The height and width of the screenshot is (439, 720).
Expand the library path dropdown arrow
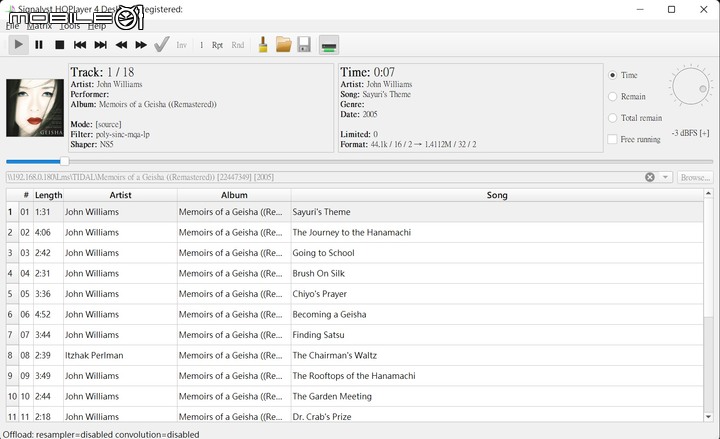[x=665, y=177]
